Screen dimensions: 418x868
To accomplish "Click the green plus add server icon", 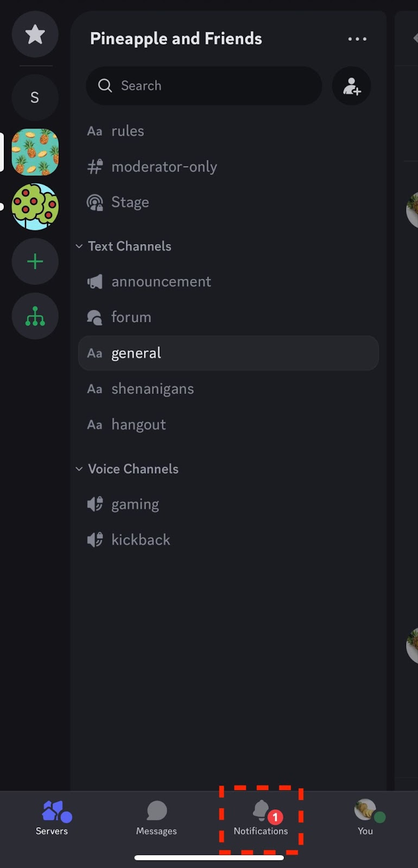I will [35, 262].
